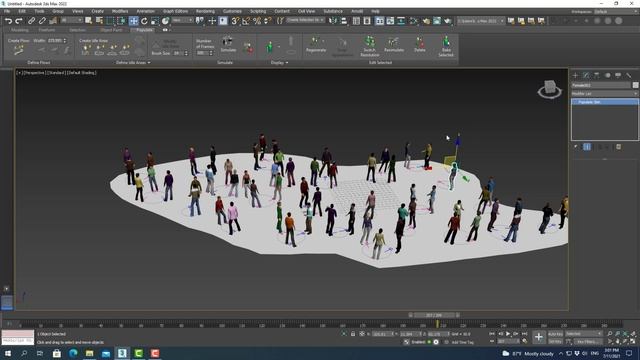Toggle the Spinner Snap icon
This screenshot has width=640, height=360.
coord(267,21)
